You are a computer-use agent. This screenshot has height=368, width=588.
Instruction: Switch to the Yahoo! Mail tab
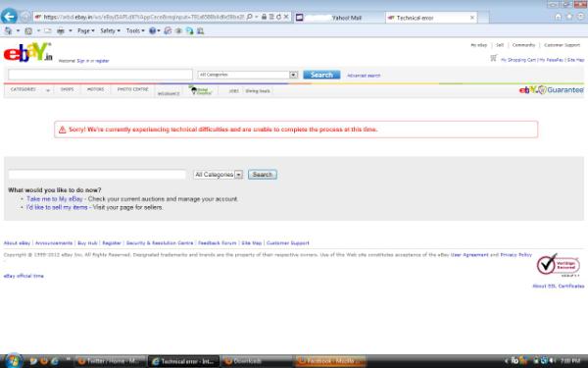pyautogui.click(x=339, y=18)
